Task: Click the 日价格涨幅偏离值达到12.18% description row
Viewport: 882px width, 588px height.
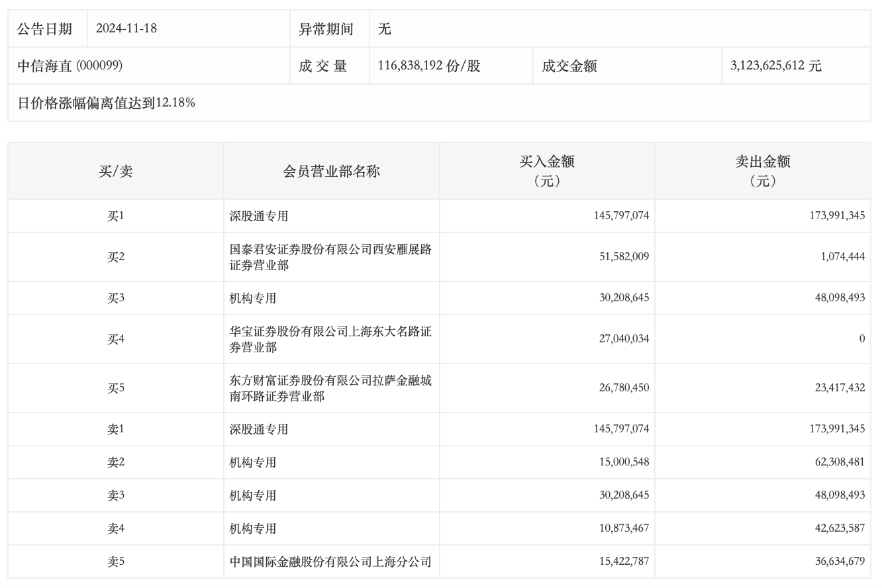Action: (106, 103)
